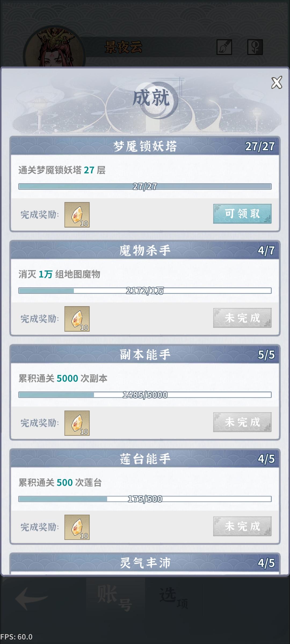Viewport: 290px width, 644px height.
Task: Tap the back arrow at the bottom left
Action: (31, 598)
